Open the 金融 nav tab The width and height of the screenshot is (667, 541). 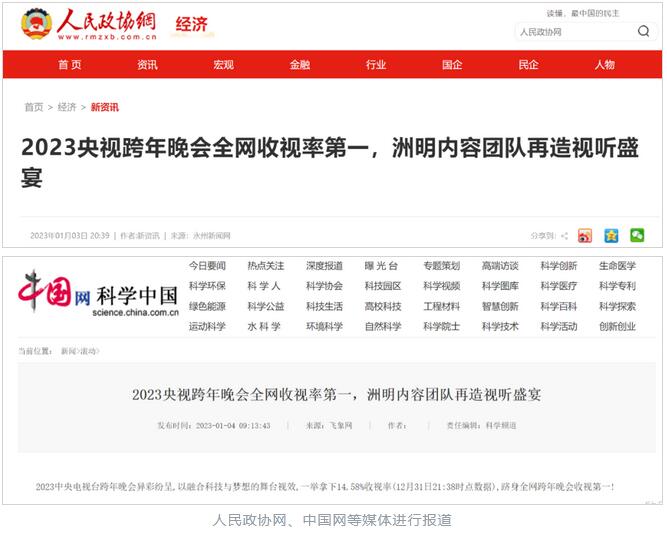pyautogui.click(x=299, y=65)
